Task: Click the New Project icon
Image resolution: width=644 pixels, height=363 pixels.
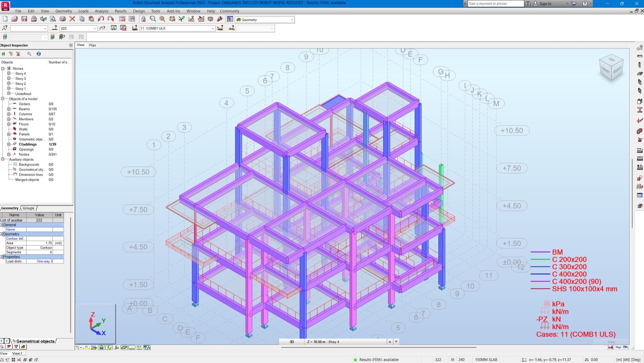Action: 5,19
